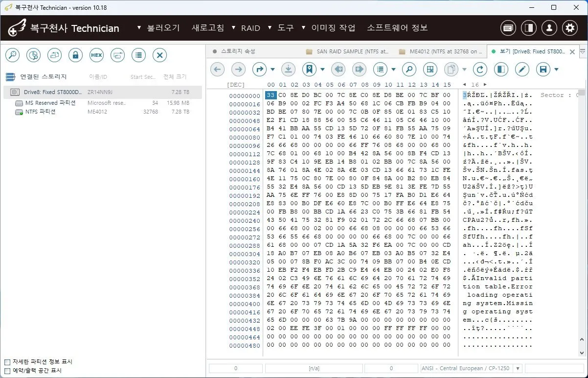
Task: Select the MS Reserved 파티션 row
Action: [102, 103]
